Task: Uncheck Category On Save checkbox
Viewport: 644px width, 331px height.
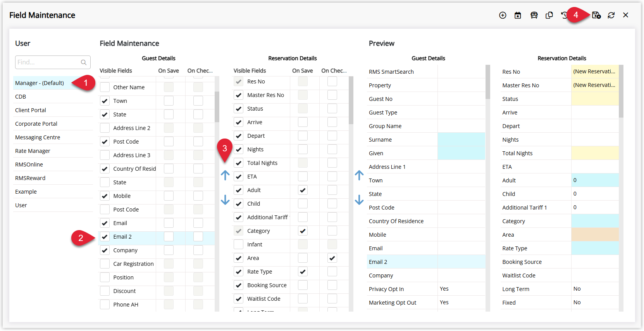Action: pyautogui.click(x=303, y=231)
